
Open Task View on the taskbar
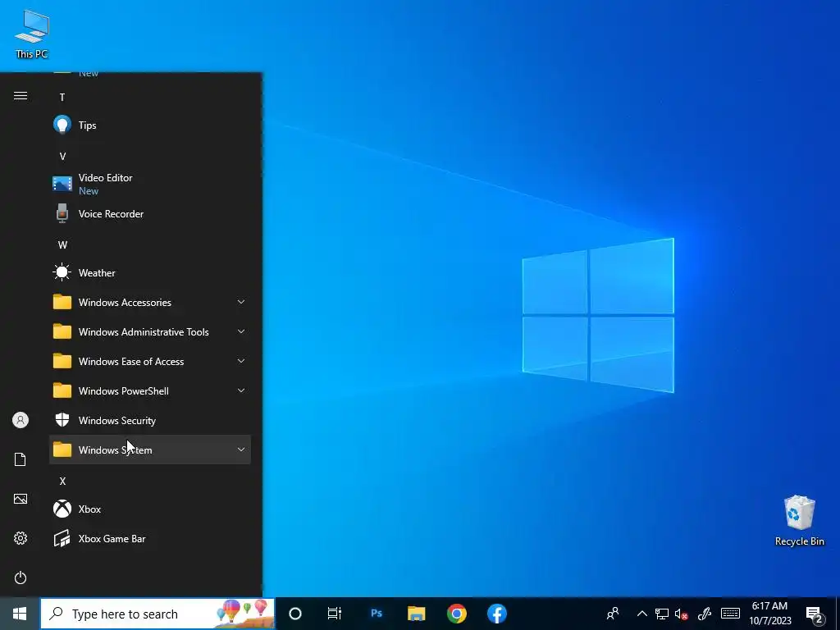tap(335, 614)
